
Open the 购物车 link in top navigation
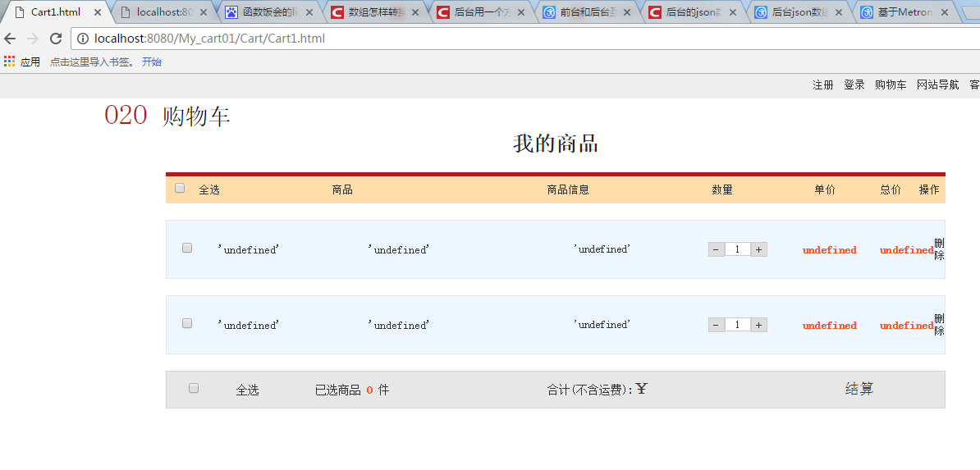(x=891, y=85)
